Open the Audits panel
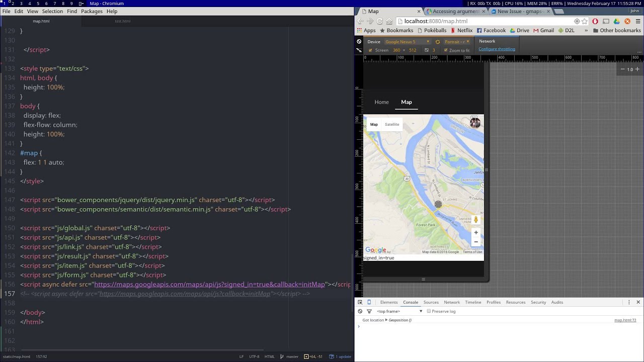Viewport: 644px width, 362px height. [557, 302]
